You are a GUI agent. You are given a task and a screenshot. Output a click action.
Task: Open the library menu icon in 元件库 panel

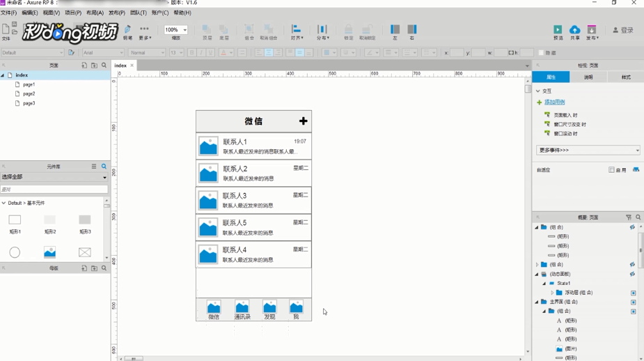[94, 166]
